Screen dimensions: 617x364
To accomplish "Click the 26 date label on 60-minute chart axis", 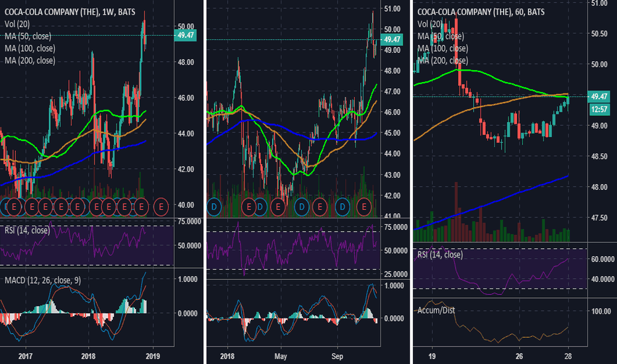I will click(520, 356).
